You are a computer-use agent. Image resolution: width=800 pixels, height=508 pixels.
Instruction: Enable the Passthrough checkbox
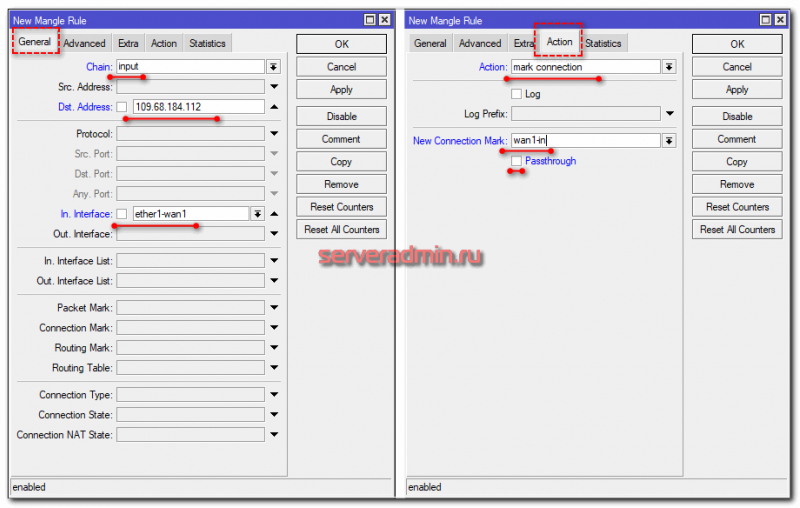pos(516,161)
